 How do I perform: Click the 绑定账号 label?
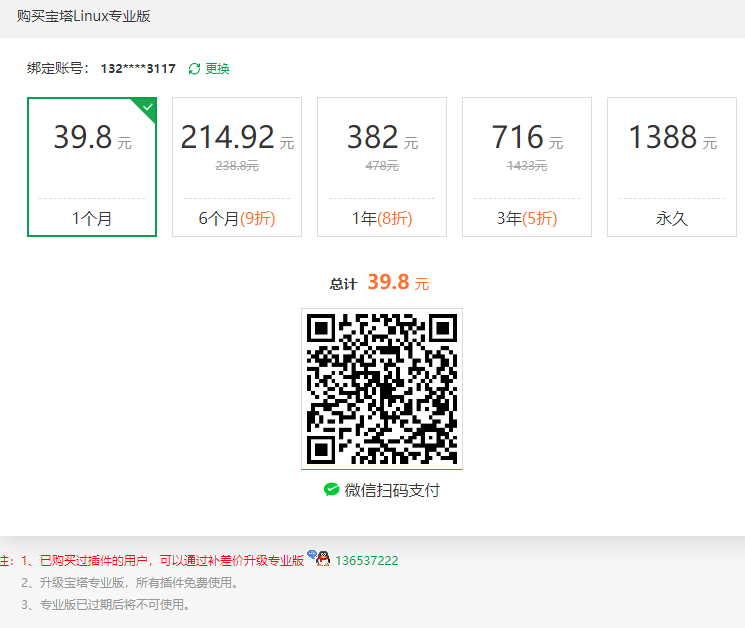(x=57, y=69)
